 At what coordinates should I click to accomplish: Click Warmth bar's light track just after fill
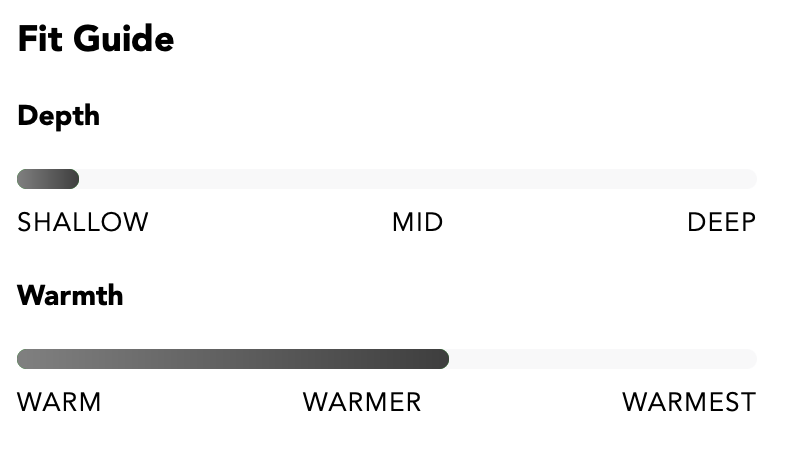[461, 359]
